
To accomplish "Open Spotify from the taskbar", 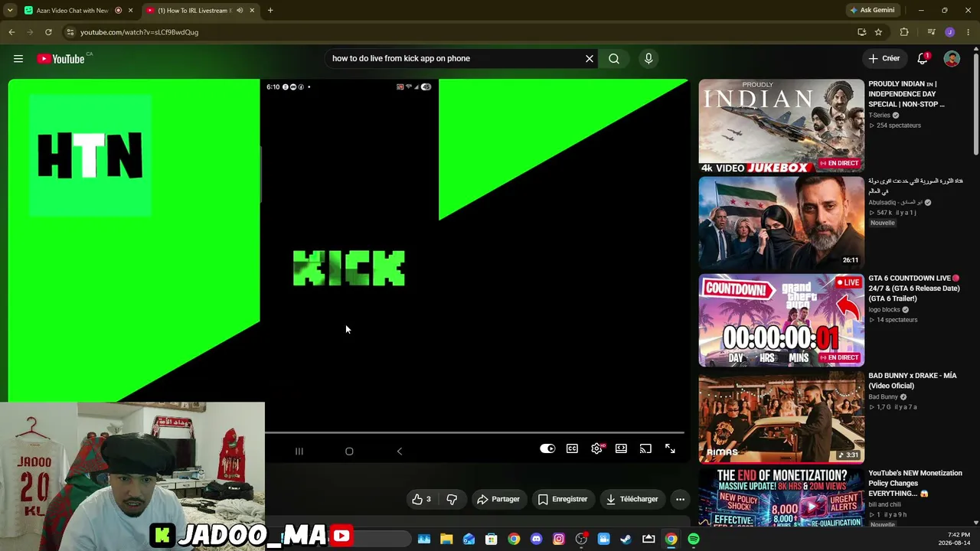I will [693, 539].
